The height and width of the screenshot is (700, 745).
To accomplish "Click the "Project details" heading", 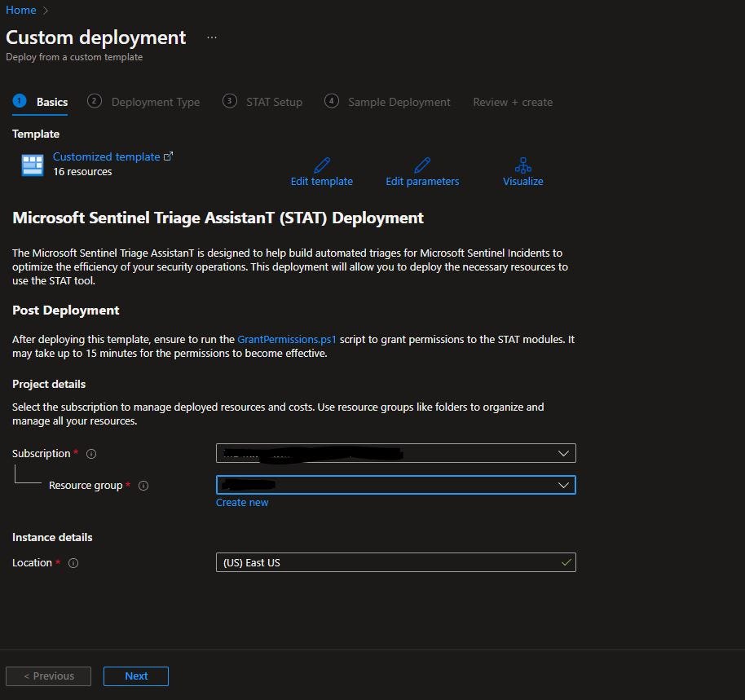I will [49, 384].
